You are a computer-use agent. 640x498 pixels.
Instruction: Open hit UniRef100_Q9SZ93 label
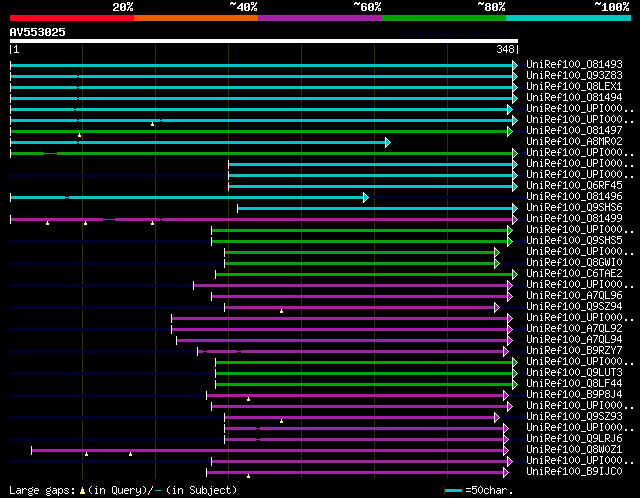tap(574, 417)
